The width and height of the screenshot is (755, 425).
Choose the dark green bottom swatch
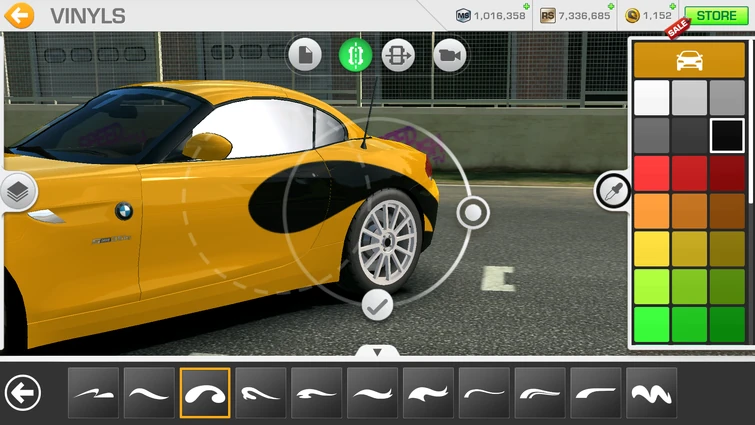[x=727, y=324]
